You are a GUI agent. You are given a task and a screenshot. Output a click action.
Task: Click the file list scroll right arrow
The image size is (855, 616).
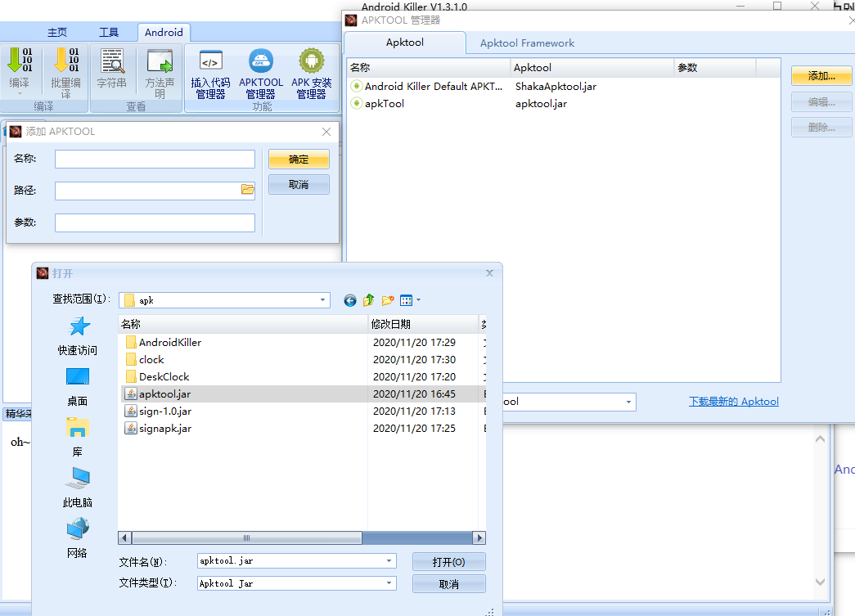479,538
